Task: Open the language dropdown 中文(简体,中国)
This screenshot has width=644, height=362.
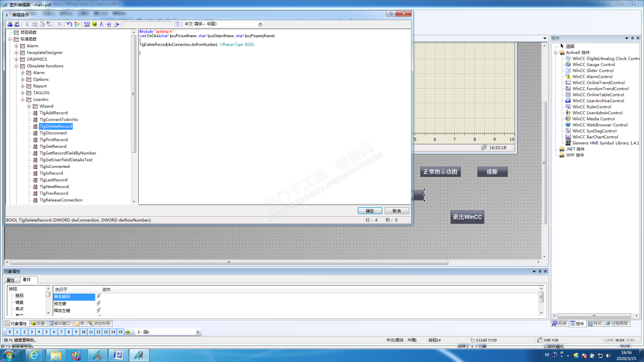Action: click(260, 24)
